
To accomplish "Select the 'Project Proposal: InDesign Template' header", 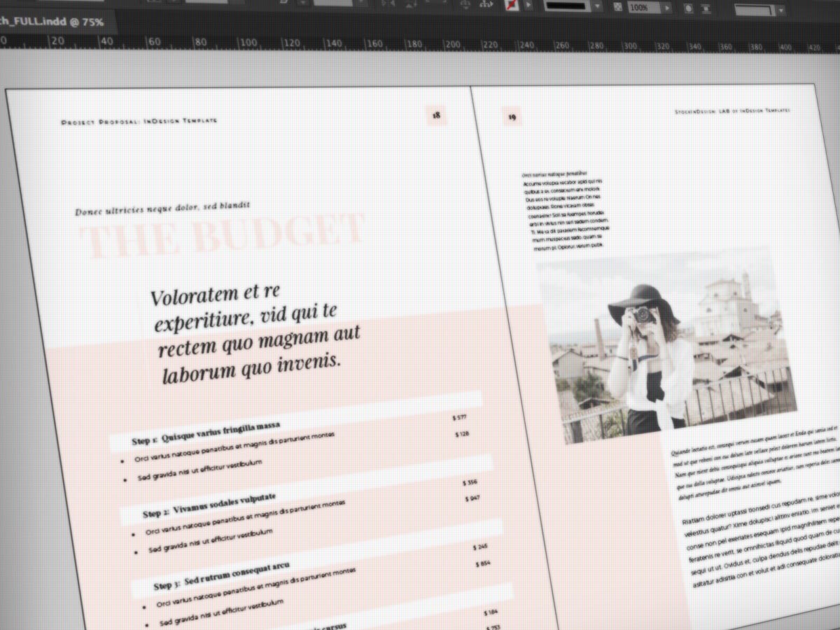I will point(139,121).
